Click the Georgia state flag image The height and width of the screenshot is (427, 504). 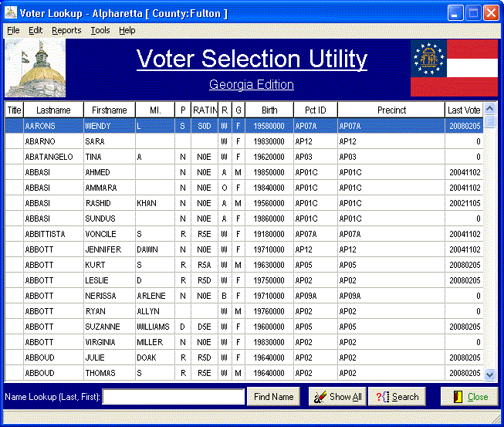(x=454, y=68)
